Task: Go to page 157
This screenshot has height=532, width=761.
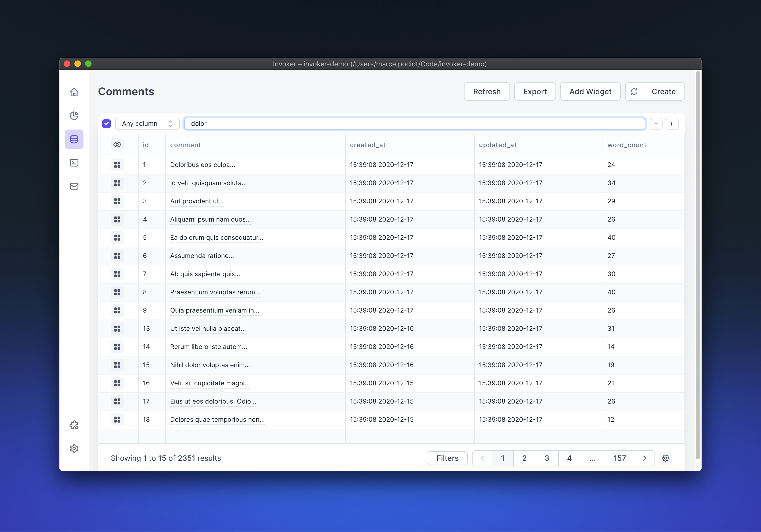Action: tap(620, 458)
